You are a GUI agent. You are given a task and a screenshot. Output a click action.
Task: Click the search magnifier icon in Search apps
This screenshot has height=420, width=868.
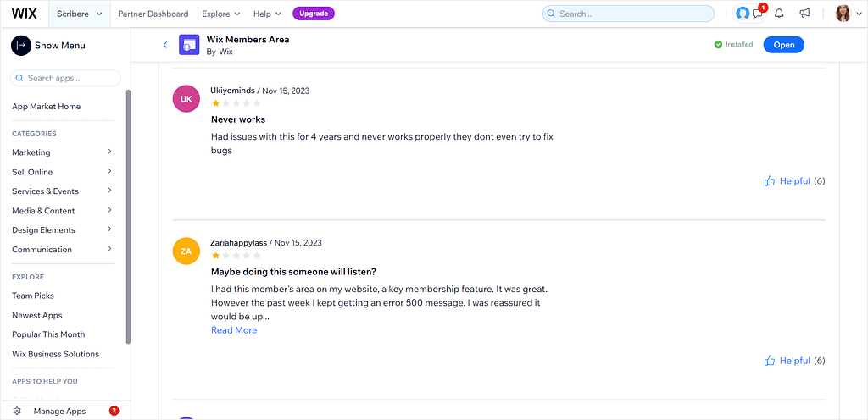[x=20, y=78]
